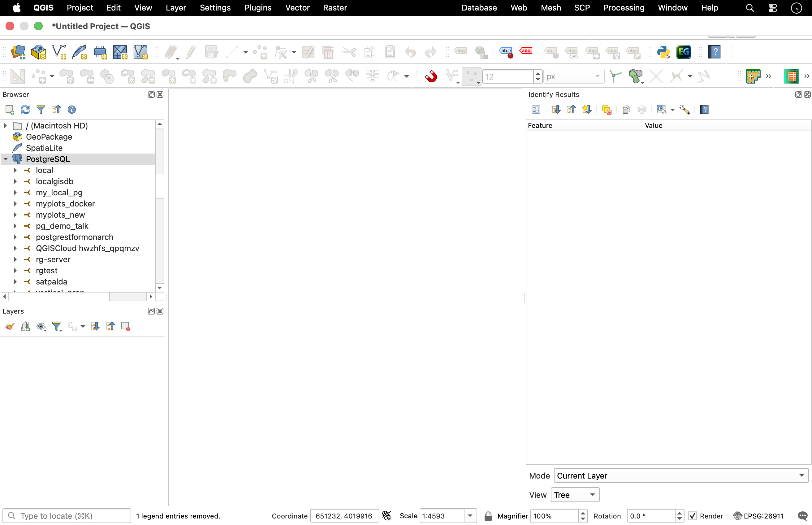Click New Shapefile Layer icon
Viewport: 812px width, 525px height.
click(x=59, y=52)
